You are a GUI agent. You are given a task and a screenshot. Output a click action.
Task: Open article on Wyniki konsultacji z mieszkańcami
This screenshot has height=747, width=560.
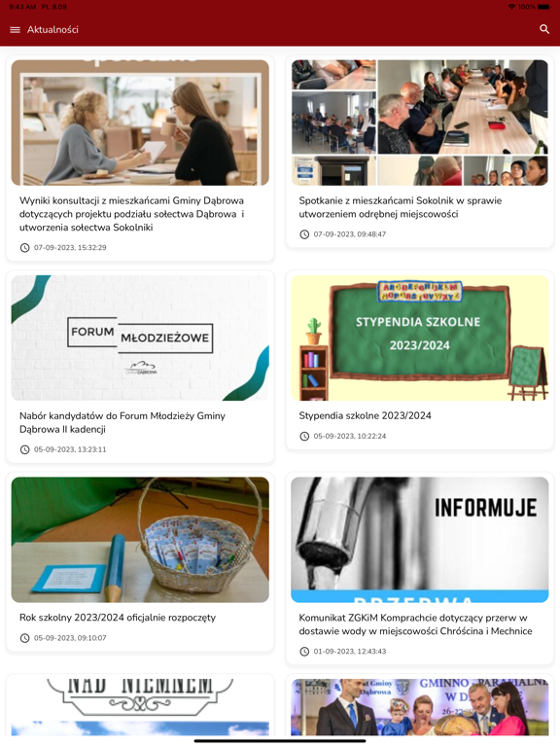[x=132, y=214]
